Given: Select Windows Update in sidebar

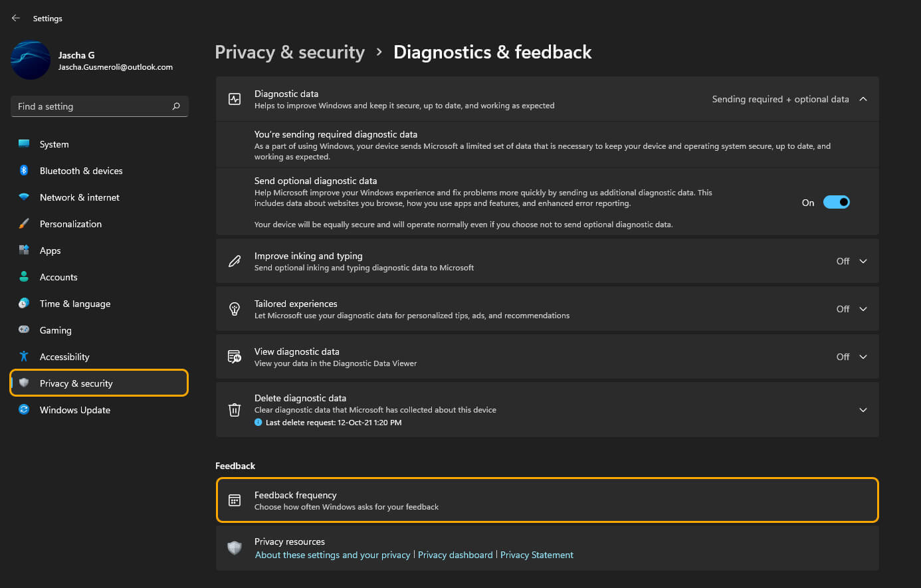Looking at the screenshot, I should [x=99, y=410].
